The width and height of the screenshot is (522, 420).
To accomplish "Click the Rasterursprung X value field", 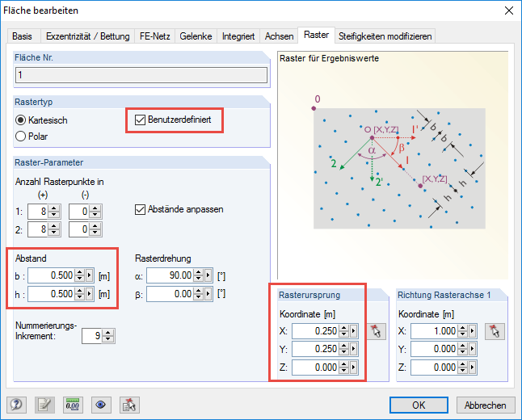I will point(316,331).
